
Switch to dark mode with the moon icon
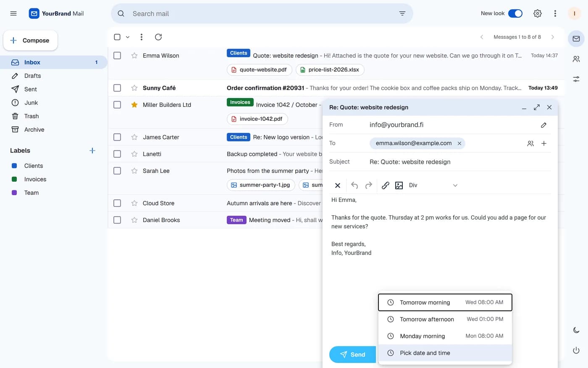[576, 330]
